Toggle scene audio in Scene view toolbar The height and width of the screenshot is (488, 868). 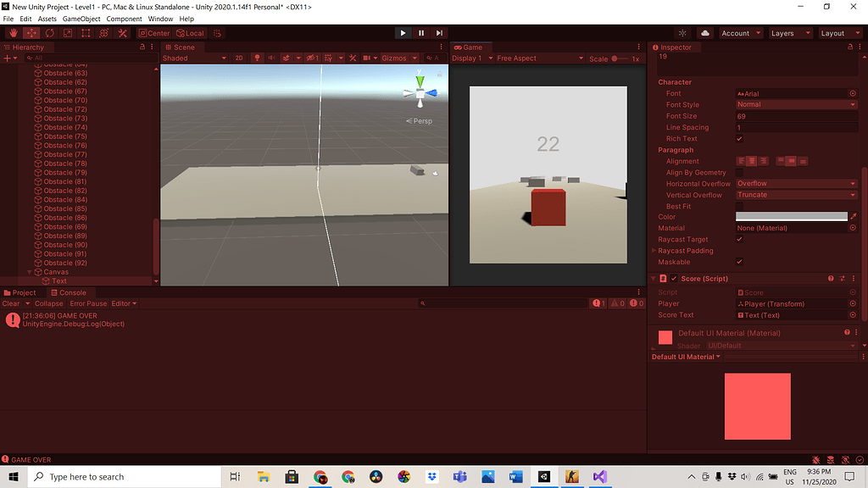(x=270, y=58)
